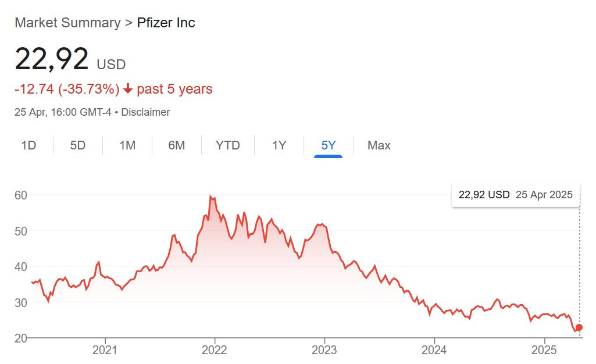
Task: Click the Market Summary breadcrumb
Action: click(67, 23)
